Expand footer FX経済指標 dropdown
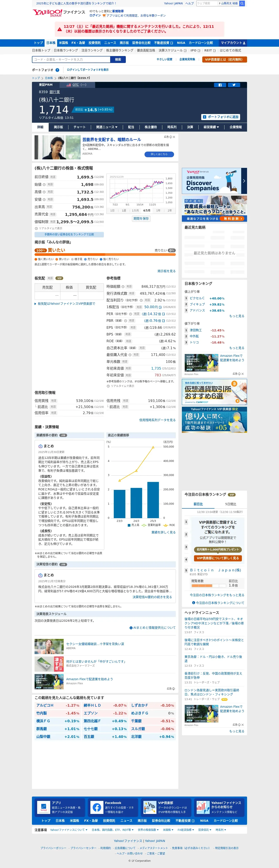Image resolution: width=279 pixels, height=868 pixels. pos(186,830)
